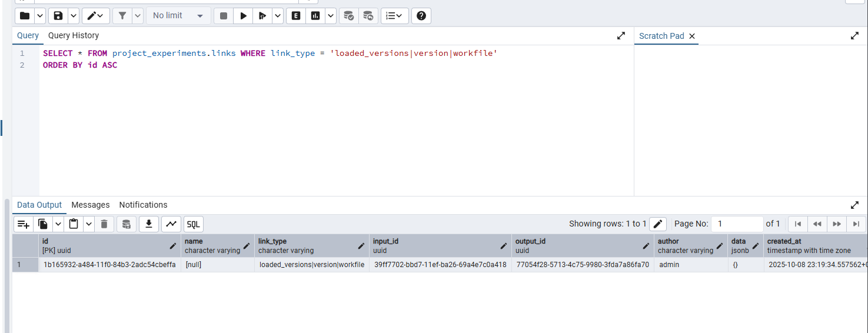
Task: Open the query tool Help icon
Action: point(421,16)
